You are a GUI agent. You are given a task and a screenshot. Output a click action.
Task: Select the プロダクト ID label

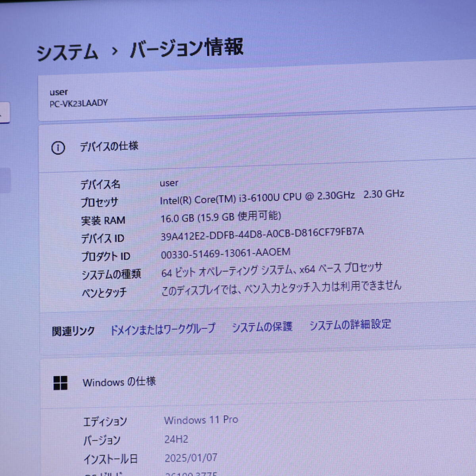106,257
